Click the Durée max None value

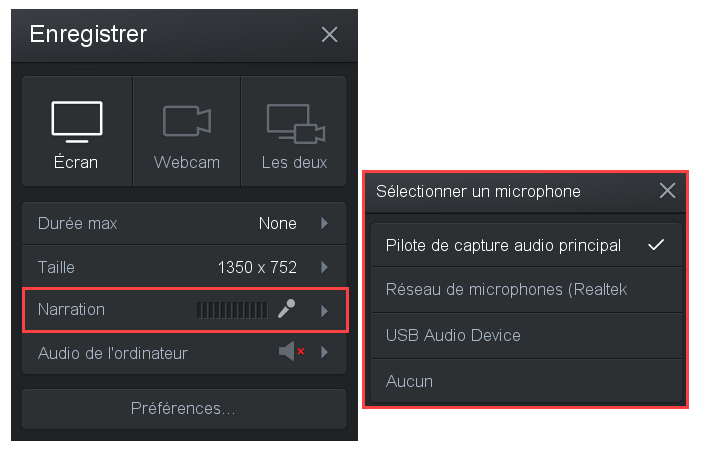[278, 223]
